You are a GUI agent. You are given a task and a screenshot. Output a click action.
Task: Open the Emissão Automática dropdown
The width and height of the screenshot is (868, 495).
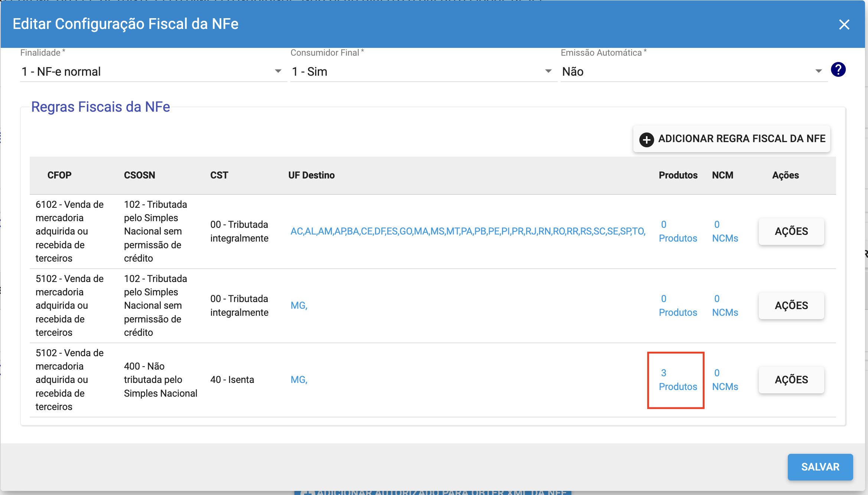[x=694, y=71]
